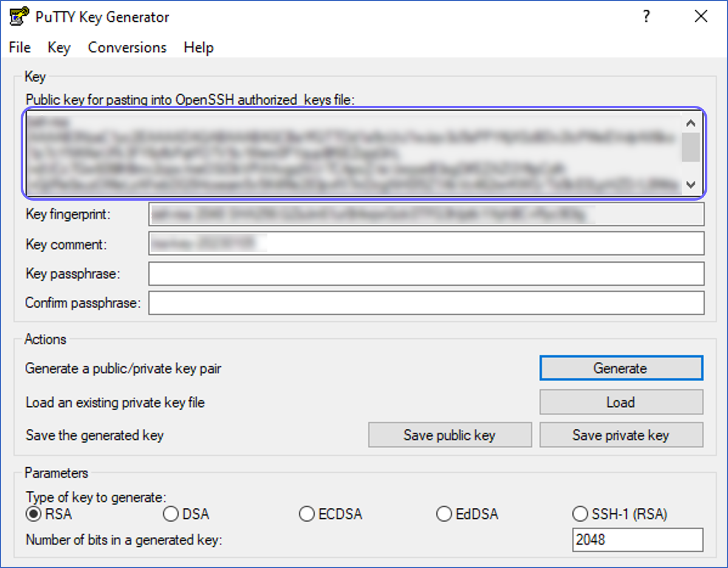The height and width of the screenshot is (568, 728).
Task: Click the scrollbar up arrow
Action: [x=691, y=122]
